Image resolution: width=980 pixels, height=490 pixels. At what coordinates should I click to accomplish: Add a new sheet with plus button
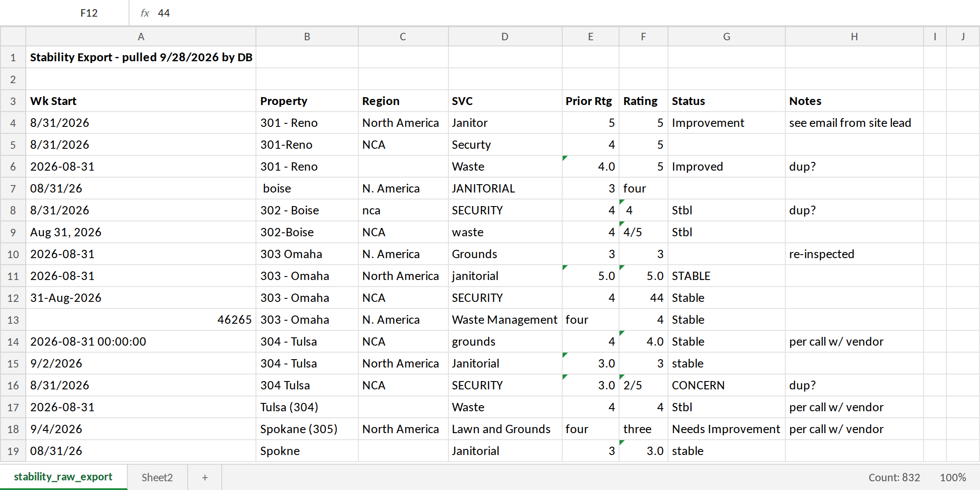[x=205, y=477]
